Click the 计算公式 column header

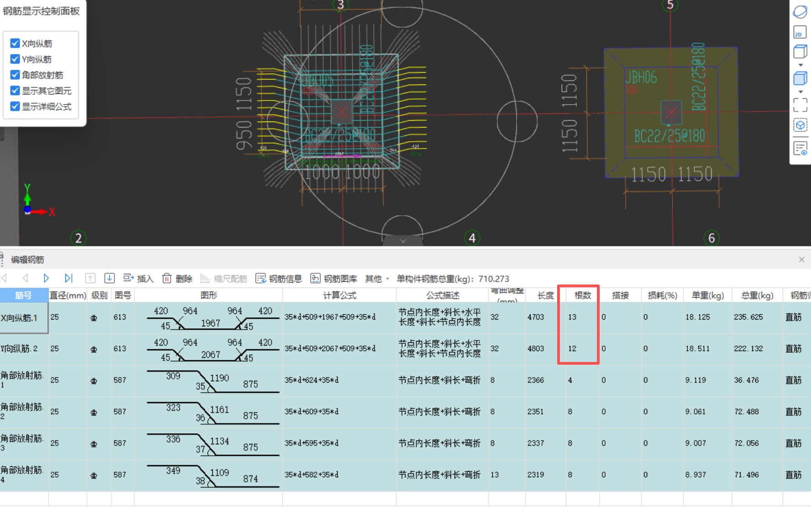point(339,295)
